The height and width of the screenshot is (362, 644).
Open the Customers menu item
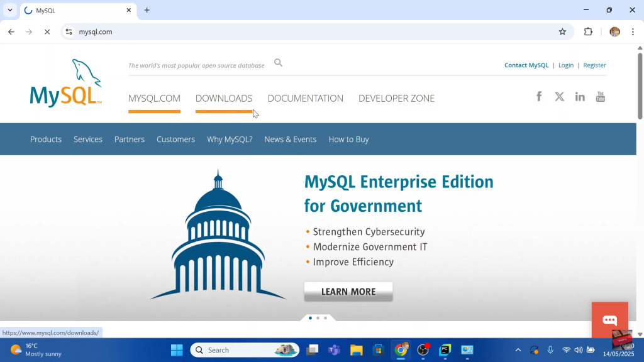176,140
